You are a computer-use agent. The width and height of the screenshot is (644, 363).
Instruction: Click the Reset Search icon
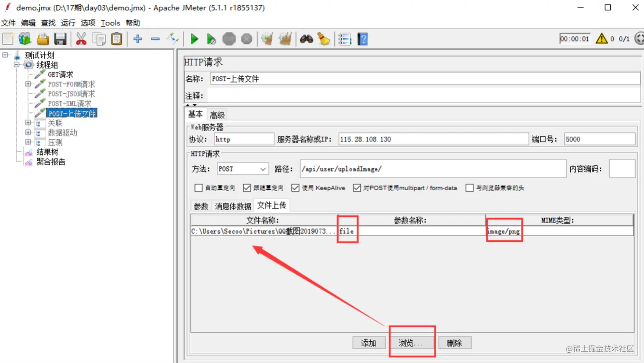pyautogui.click(x=324, y=39)
